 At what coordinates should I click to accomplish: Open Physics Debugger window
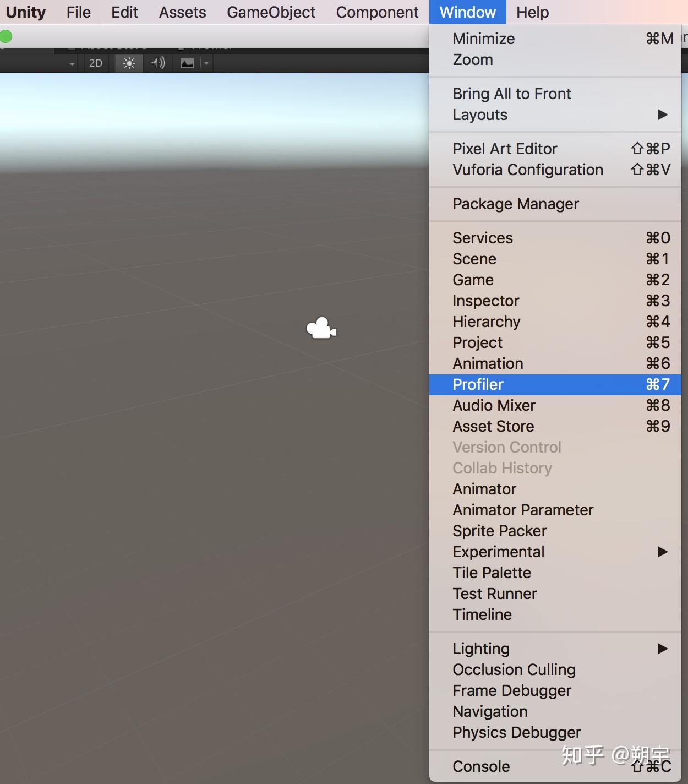555,732
